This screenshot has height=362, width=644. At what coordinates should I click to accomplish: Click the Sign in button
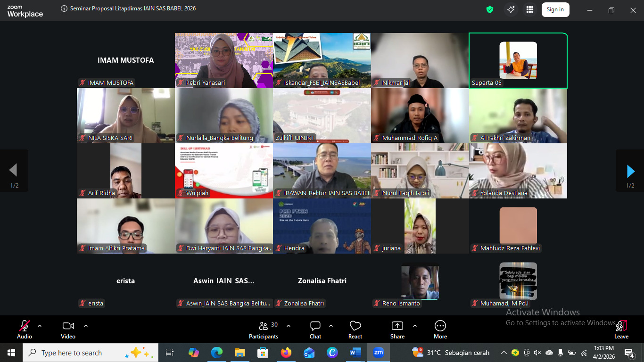[x=555, y=9]
